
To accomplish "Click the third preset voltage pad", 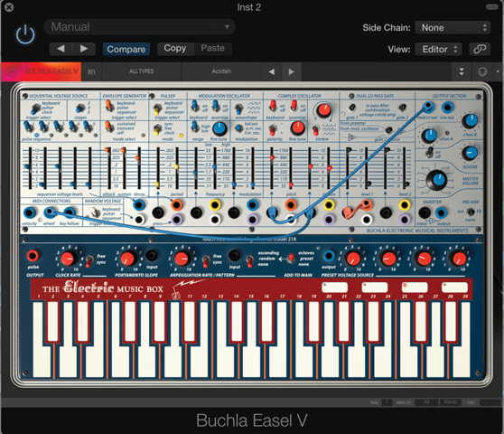I will coord(415,287).
